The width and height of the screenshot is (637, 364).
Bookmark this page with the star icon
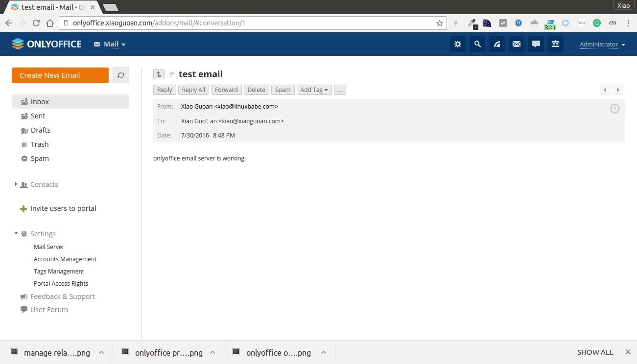point(440,23)
